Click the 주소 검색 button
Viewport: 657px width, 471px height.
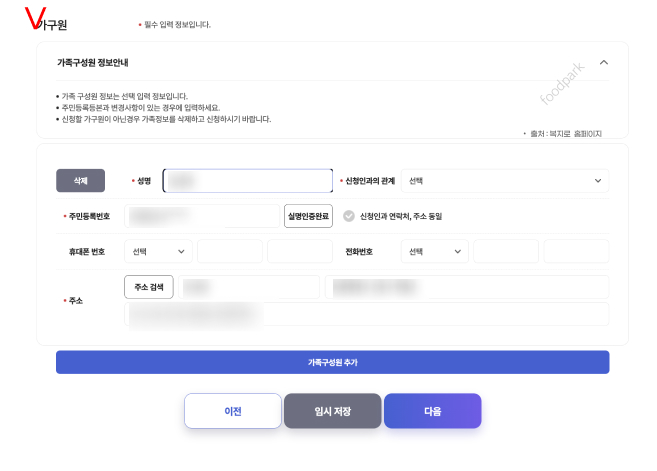[149, 287]
